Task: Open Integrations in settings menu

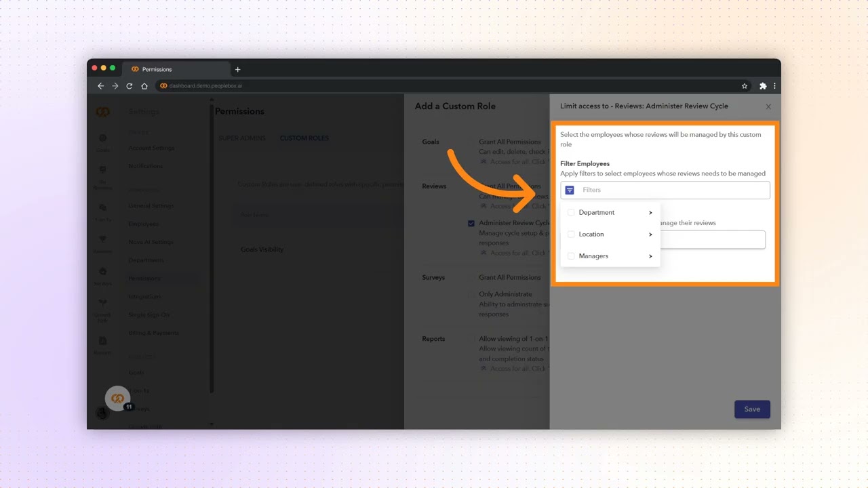Action: pos(144,296)
